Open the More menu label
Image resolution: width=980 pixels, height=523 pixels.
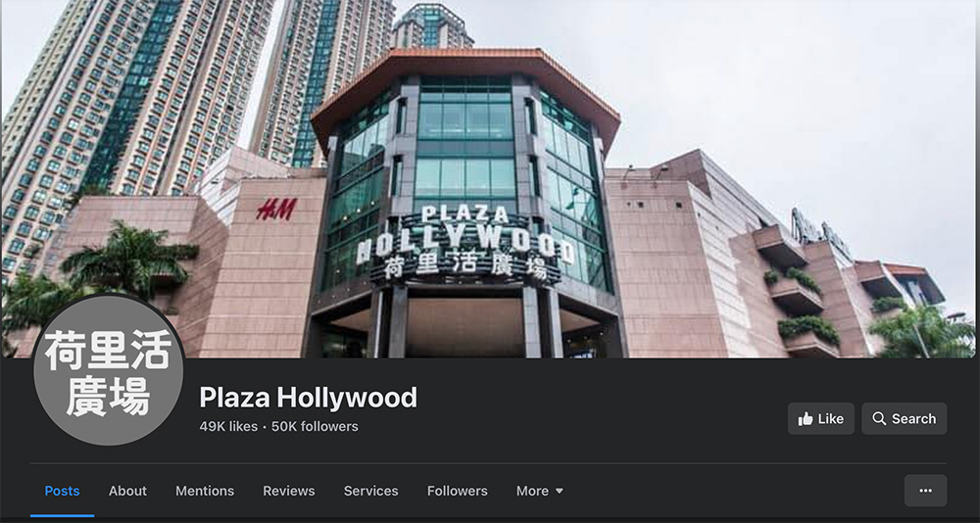(x=532, y=491)
